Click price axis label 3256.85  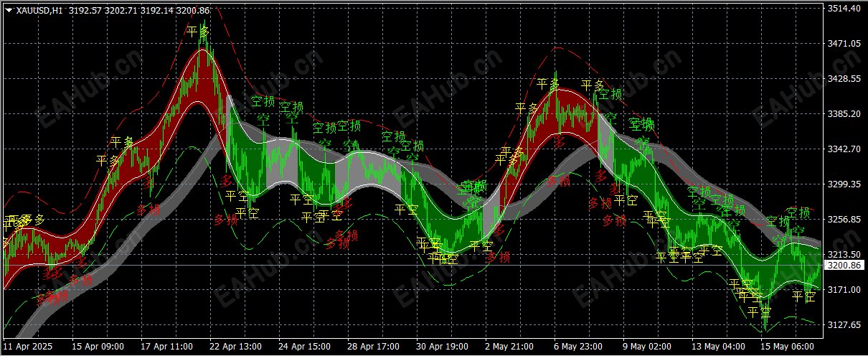tap(844, 220)
